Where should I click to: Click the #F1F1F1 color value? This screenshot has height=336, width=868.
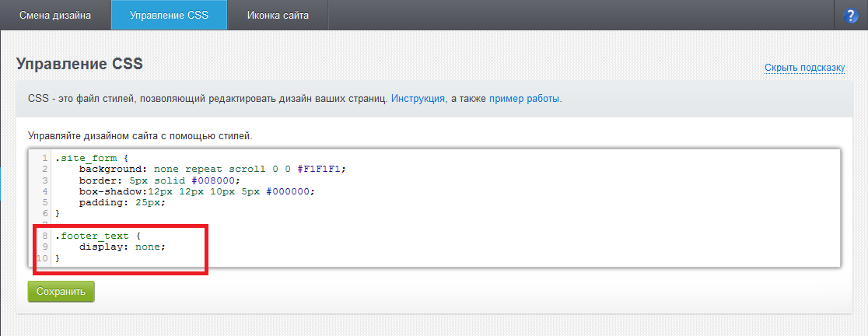coord(320,169)
